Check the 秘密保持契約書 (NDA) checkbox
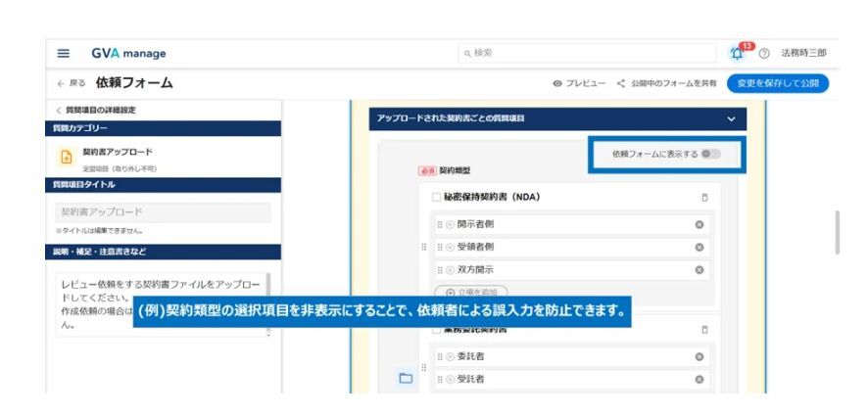The width and height of the screenshot is (868, 416). click(436, 198)
